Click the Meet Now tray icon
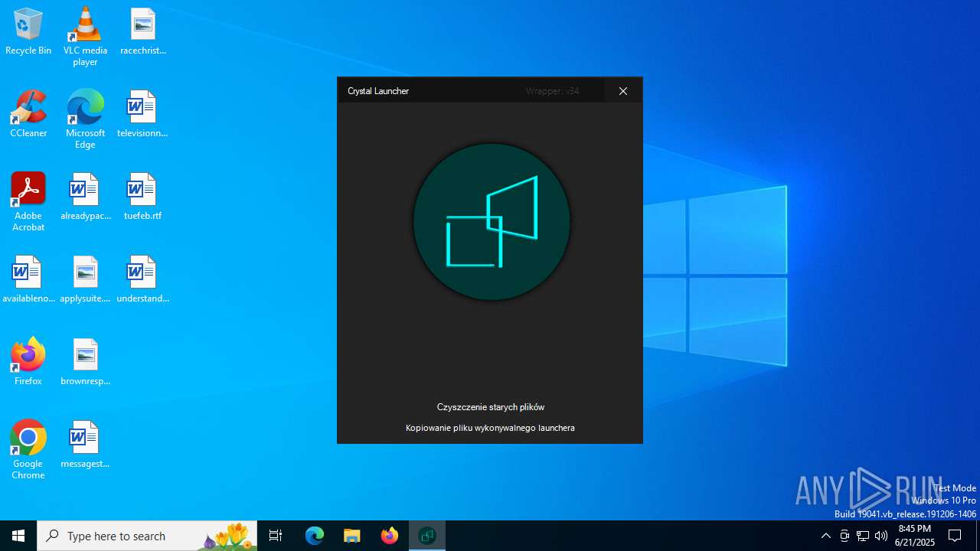Image resolution: width=980 pixels, height=551 pixels. pos(844,536)
